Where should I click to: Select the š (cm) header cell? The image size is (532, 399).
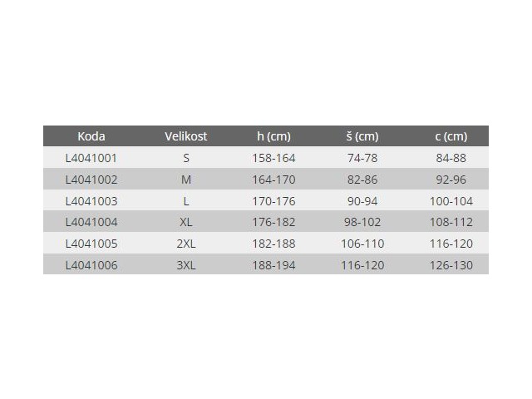click(362, 136)
